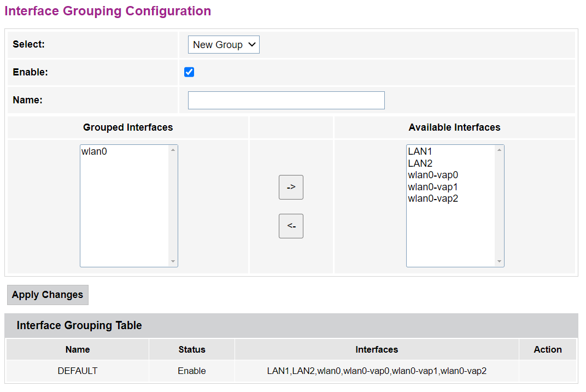Click the DEFAULT group name row

tap(78, 371)
